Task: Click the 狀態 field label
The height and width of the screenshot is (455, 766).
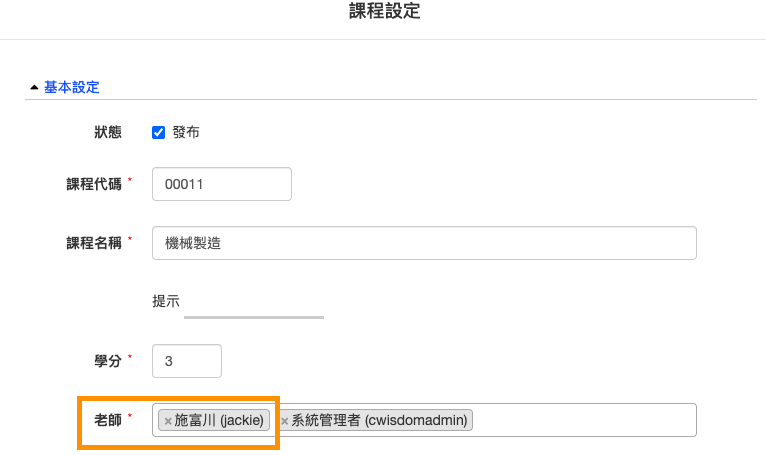Action: point(108,132)
